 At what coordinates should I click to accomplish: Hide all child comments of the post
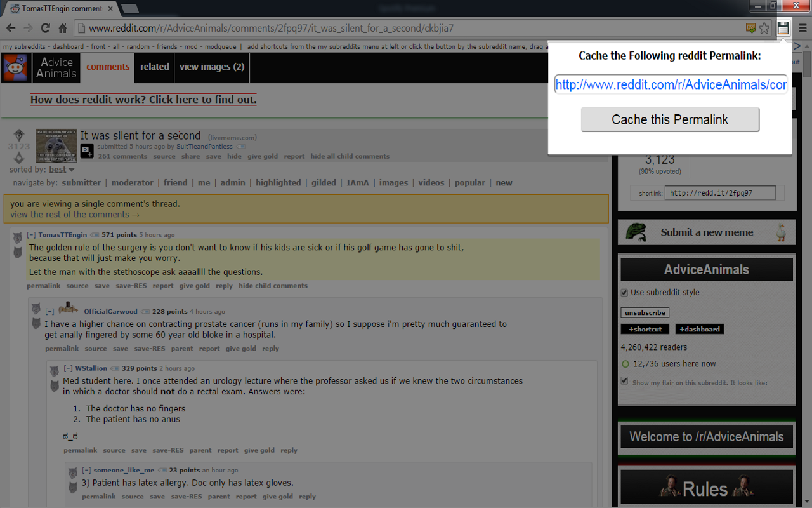[350, 156]
